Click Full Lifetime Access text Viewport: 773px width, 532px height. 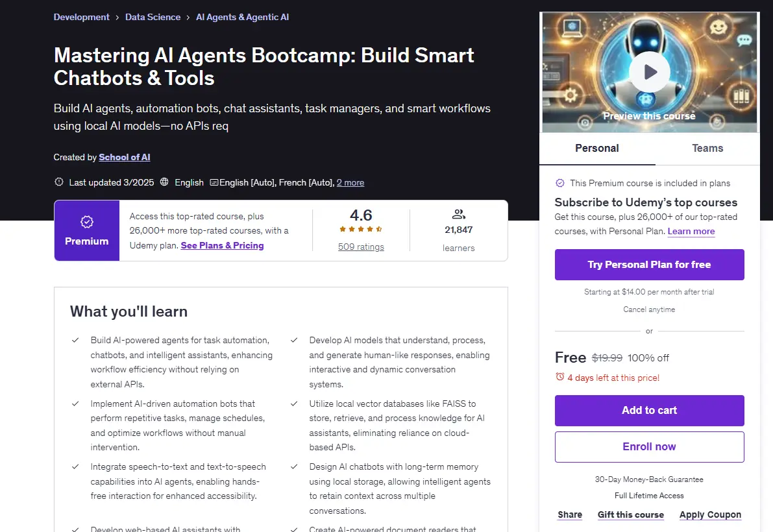(649, 496)
